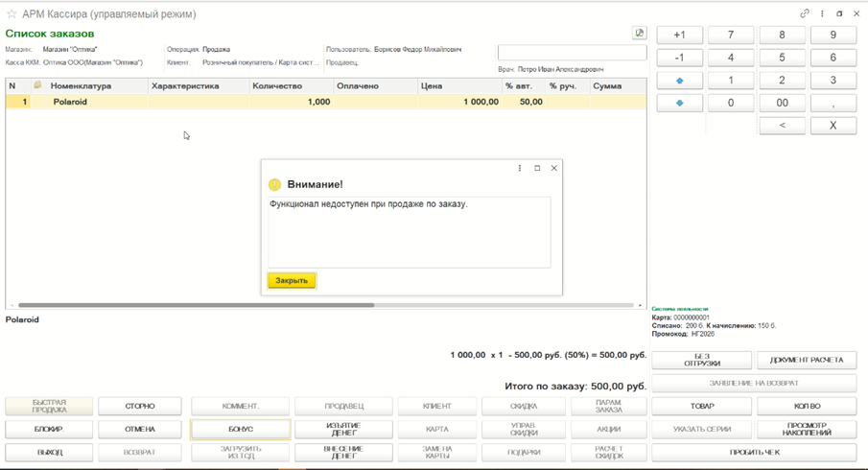868x470 pixels.
Task: Click keypad button -1
Action: pos(680,58)
